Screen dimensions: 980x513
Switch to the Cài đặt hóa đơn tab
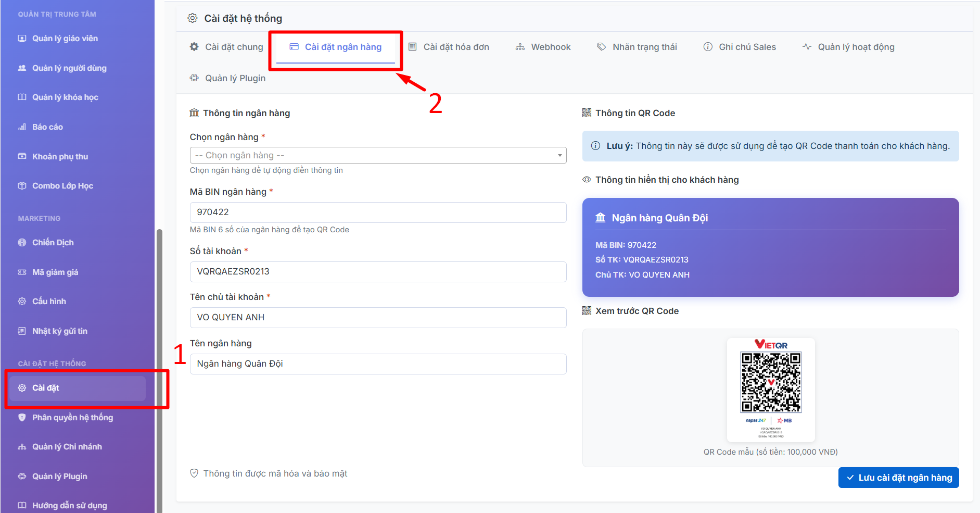click(449, 47)
